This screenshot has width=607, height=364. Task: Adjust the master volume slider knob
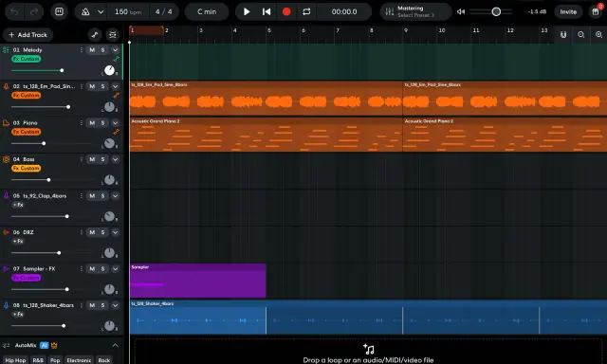pyautogui.click(x=496, y=11)
